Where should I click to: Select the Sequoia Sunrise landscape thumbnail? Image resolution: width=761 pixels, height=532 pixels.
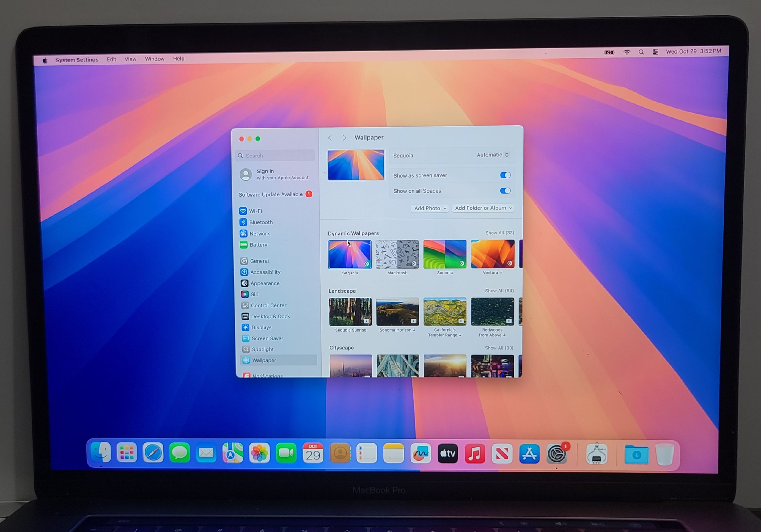[350, 312]
